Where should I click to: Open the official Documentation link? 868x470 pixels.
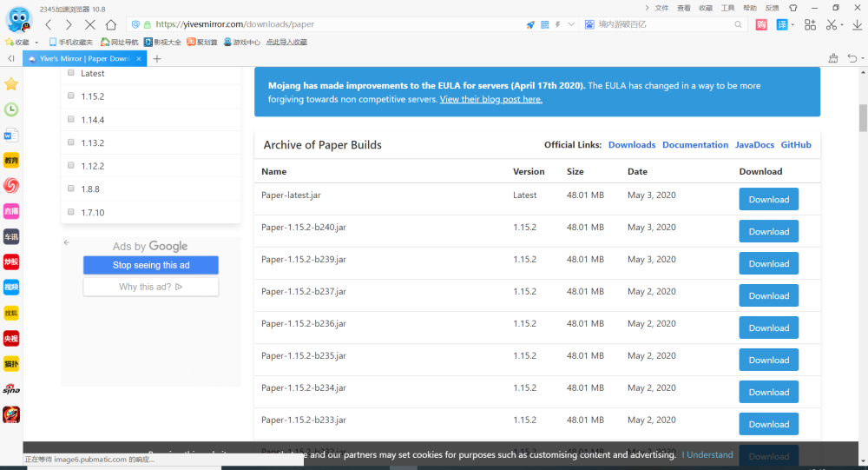click(695, 145)
